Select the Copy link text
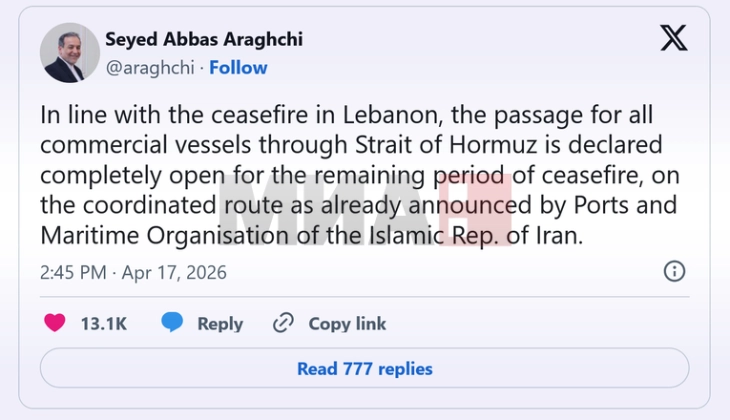Image resolution: width=730 pixels, height=420 pixels. [x=347, y=323]
